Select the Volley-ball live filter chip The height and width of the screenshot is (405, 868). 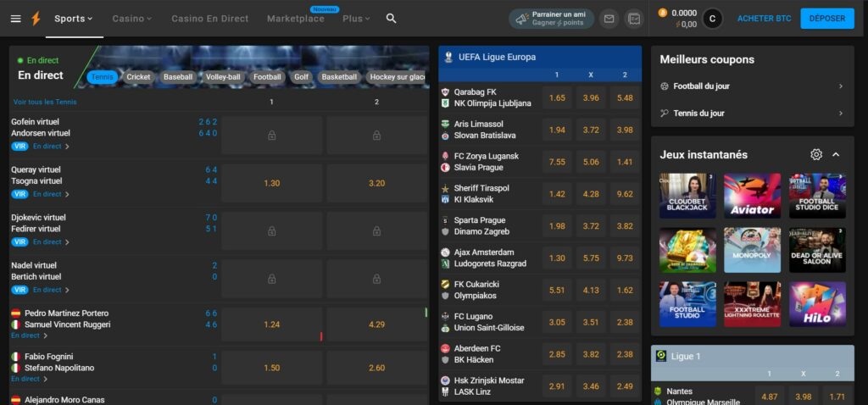[223, 77]
